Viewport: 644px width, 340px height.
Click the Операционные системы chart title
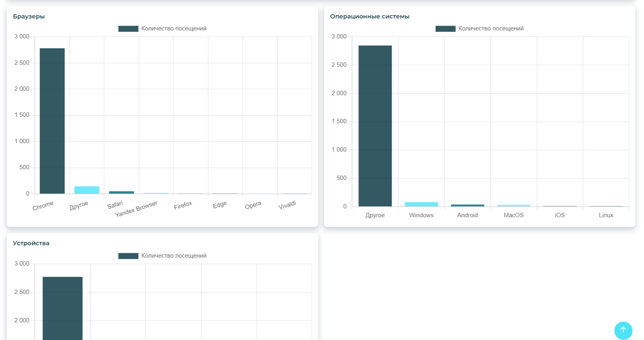coord(369,16)
